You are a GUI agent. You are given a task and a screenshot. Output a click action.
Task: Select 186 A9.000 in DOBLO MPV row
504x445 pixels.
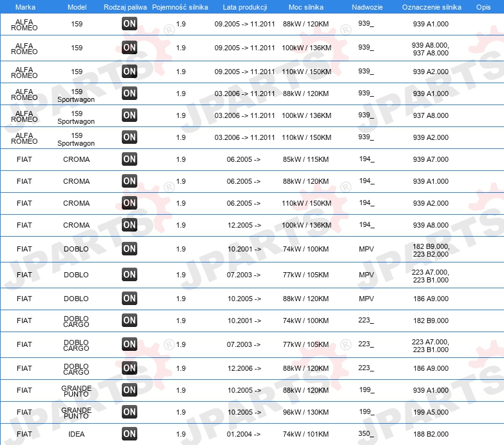[x=431, y=299]
